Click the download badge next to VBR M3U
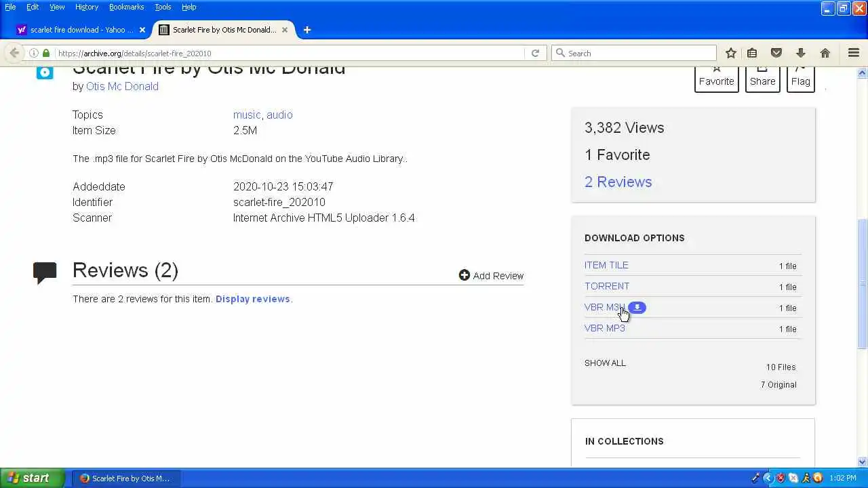The height and width of the screenshot is (488, 868). point(637,307)
